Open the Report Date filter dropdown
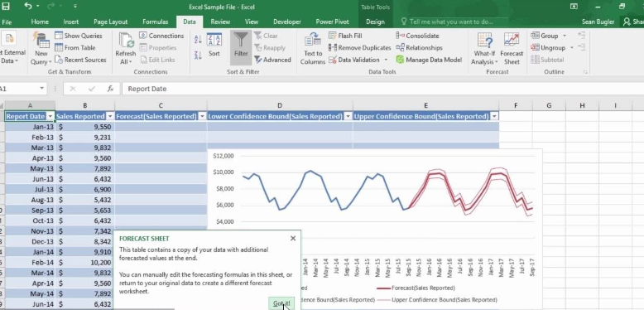This screenshot has width=644, height=310. click(50, 116)
